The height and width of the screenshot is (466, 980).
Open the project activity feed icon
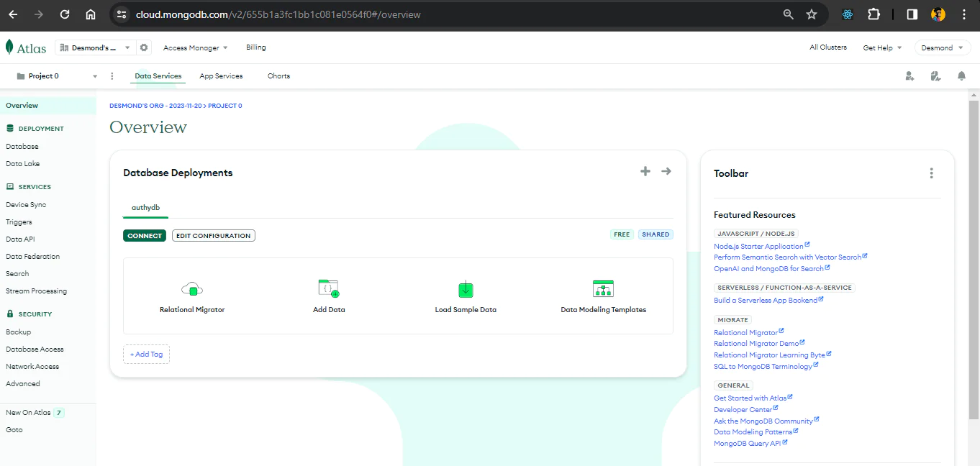[x=935, y=76]
